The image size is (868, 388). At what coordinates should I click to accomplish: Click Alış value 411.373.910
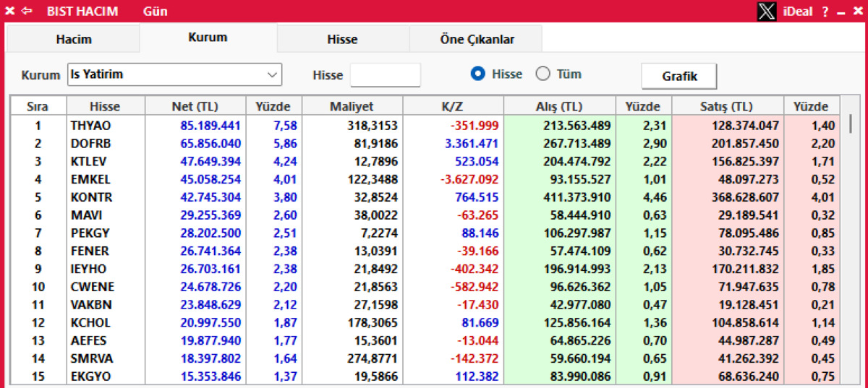tap(576, 197)
